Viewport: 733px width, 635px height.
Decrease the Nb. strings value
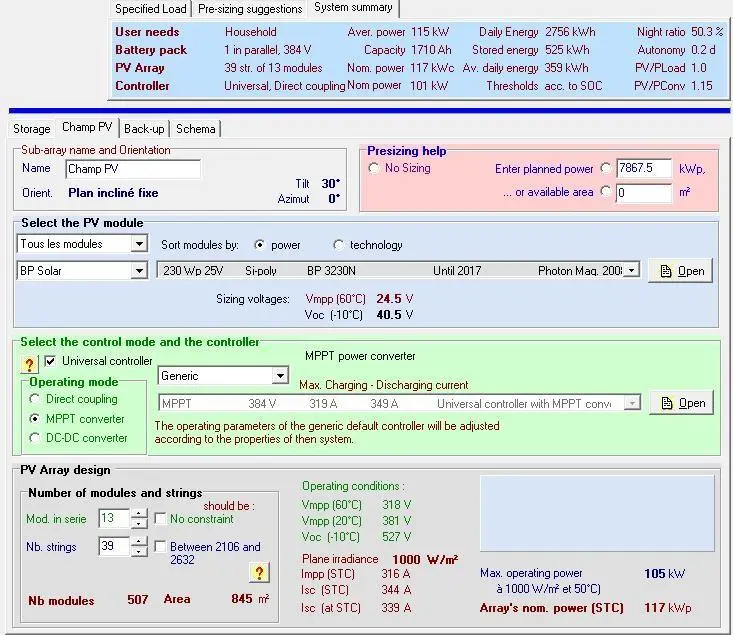point(139,551)
